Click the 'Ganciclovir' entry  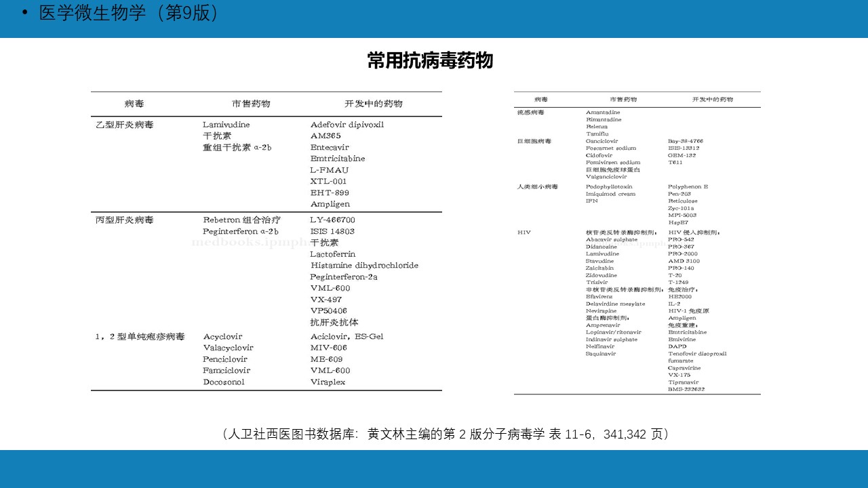pyautogui.click(x=603, y=141)
